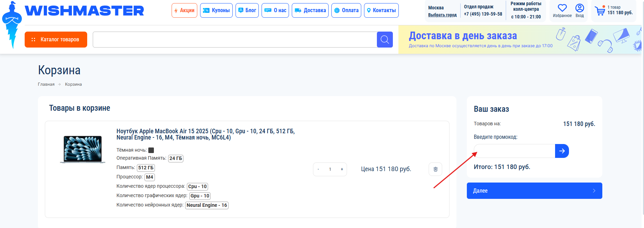Decrease item quantity with minus button

(318, 169)
